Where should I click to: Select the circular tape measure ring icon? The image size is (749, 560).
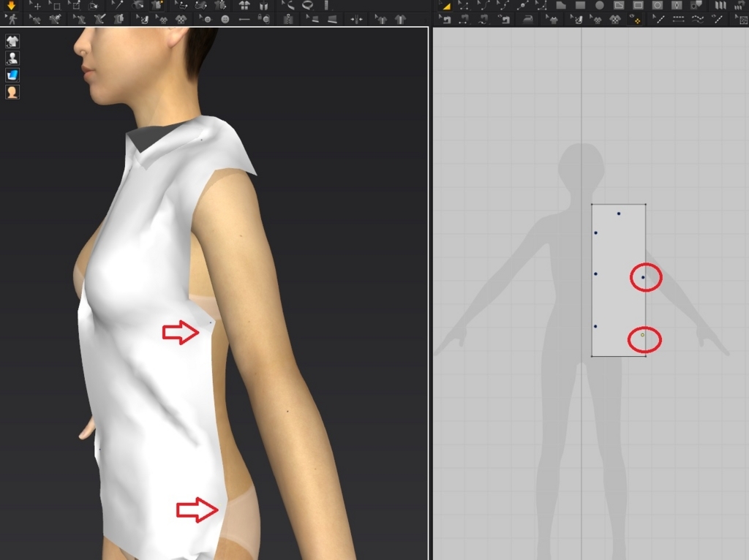point(307,5)
